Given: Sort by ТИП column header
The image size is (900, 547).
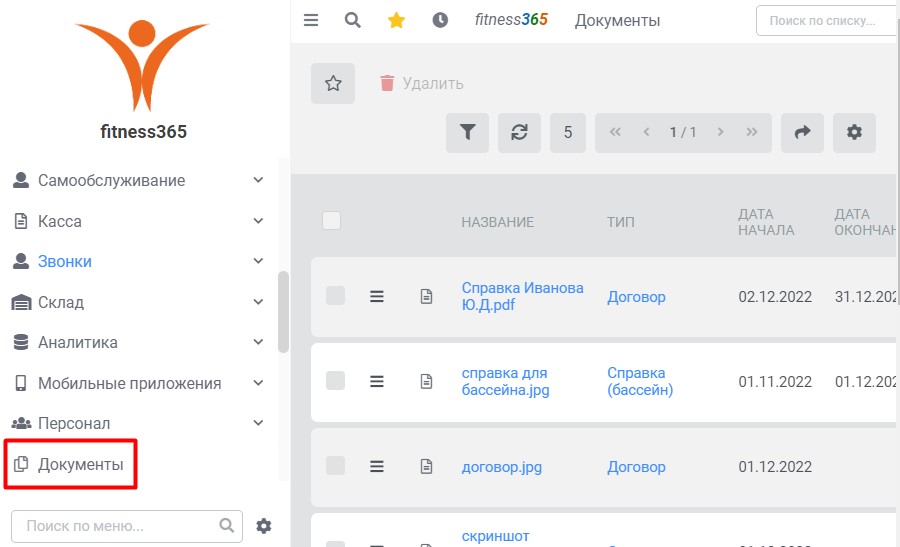Looking at the screenshot, I should (x=620, y=222).
